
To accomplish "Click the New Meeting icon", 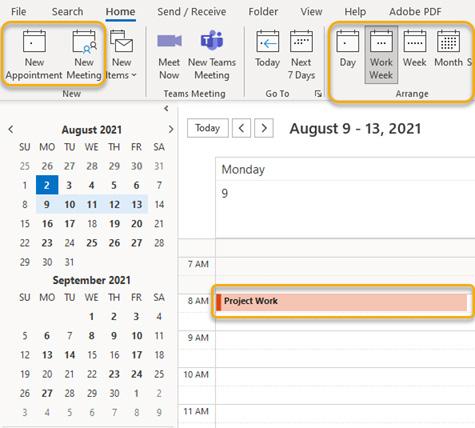I will [84, 55].
